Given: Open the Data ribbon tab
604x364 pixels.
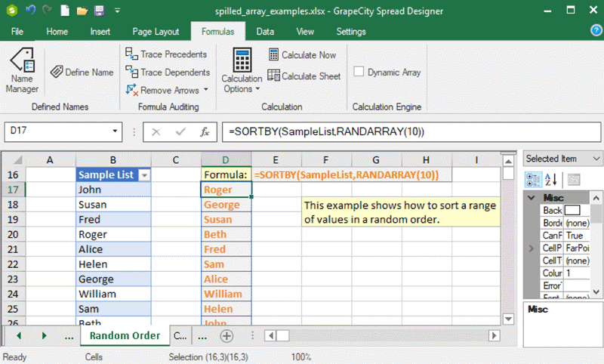Looking at the screenshot, I should point(265,32).
